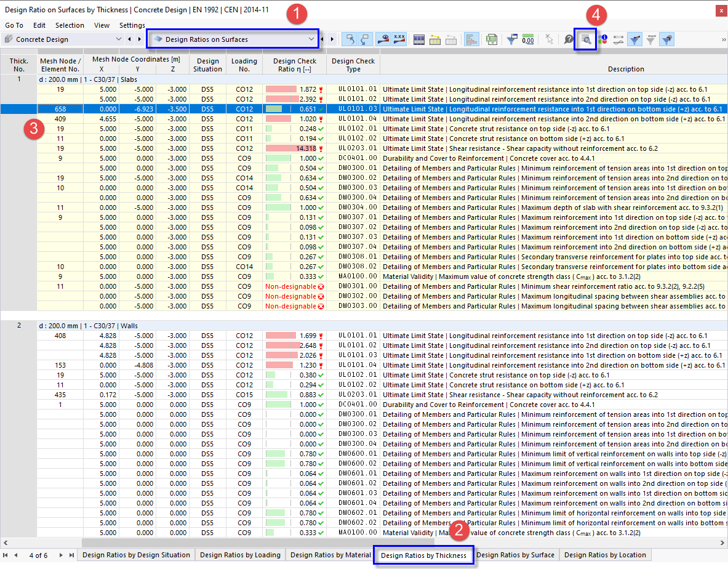728x569 pixels.
Task: Toggle the colored bar chart relation icon
Action: [x=471, y=40]
